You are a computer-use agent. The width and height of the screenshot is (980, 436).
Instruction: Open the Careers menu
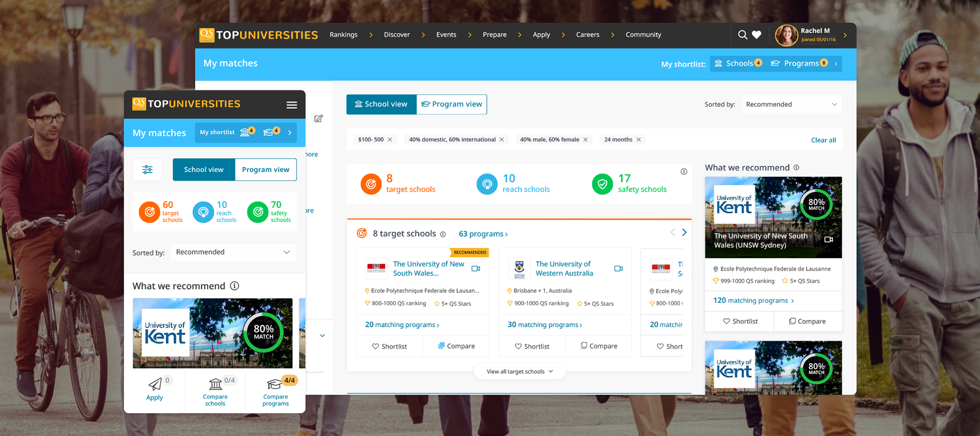click(x=587, y=35)
